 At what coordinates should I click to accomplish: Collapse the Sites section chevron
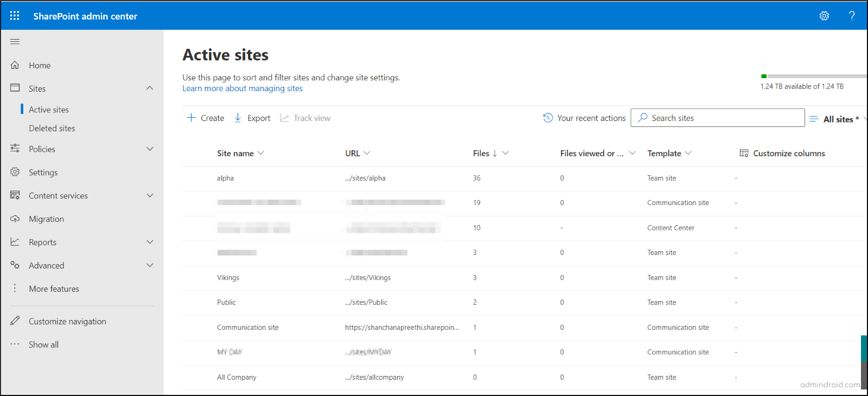150,88
